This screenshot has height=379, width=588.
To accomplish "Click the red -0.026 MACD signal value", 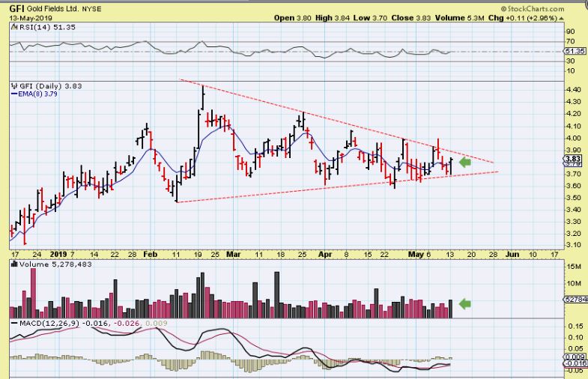I will point(127,323).
